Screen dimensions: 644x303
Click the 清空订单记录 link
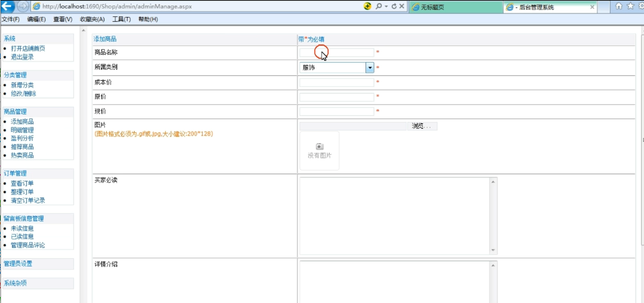pos(28,200)
